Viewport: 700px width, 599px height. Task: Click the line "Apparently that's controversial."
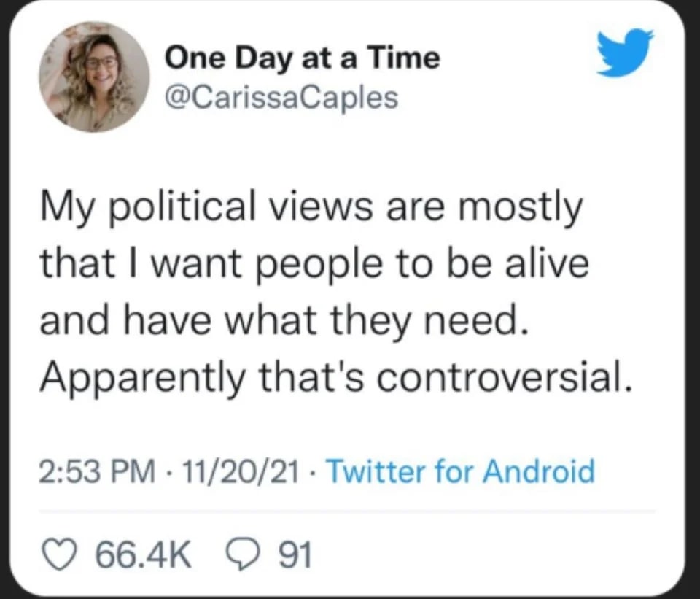pyautogui.click(x=333, y=375)
